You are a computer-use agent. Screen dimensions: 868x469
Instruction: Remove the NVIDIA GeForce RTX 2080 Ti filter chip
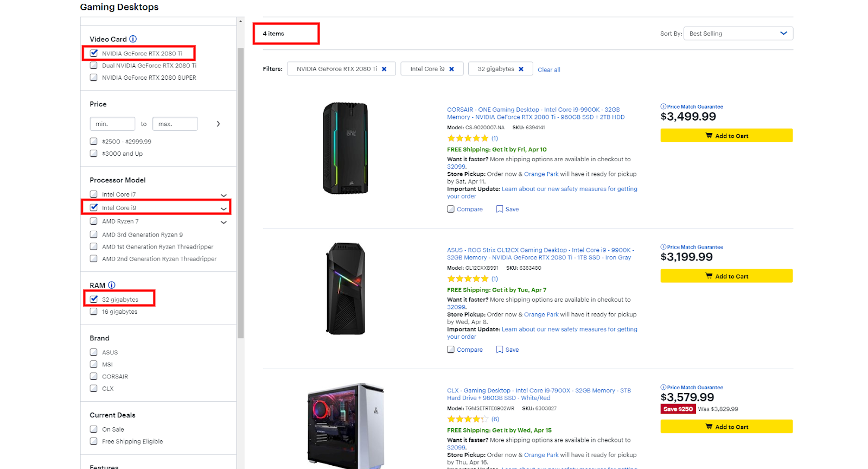(x=384, y=69)
